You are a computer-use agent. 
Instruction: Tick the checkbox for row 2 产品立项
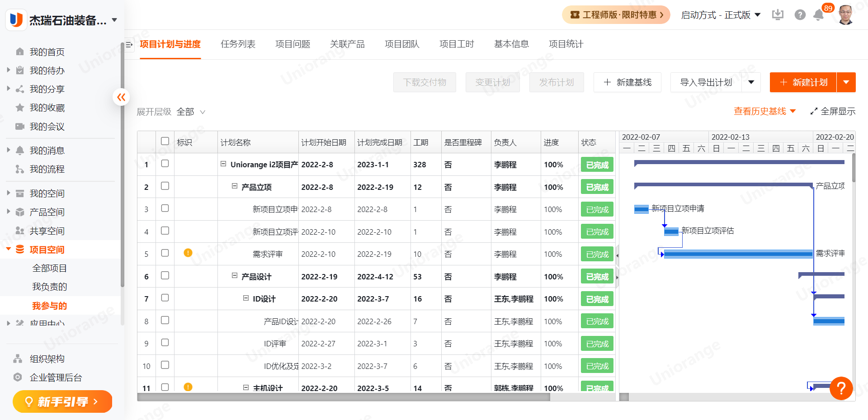click(165, 186)
